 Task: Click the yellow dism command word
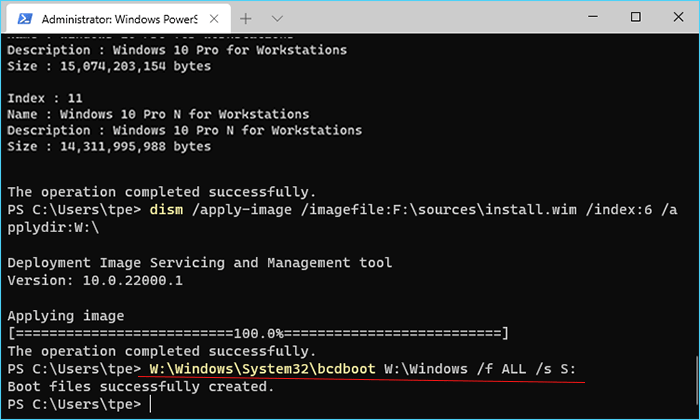point(166,209)
